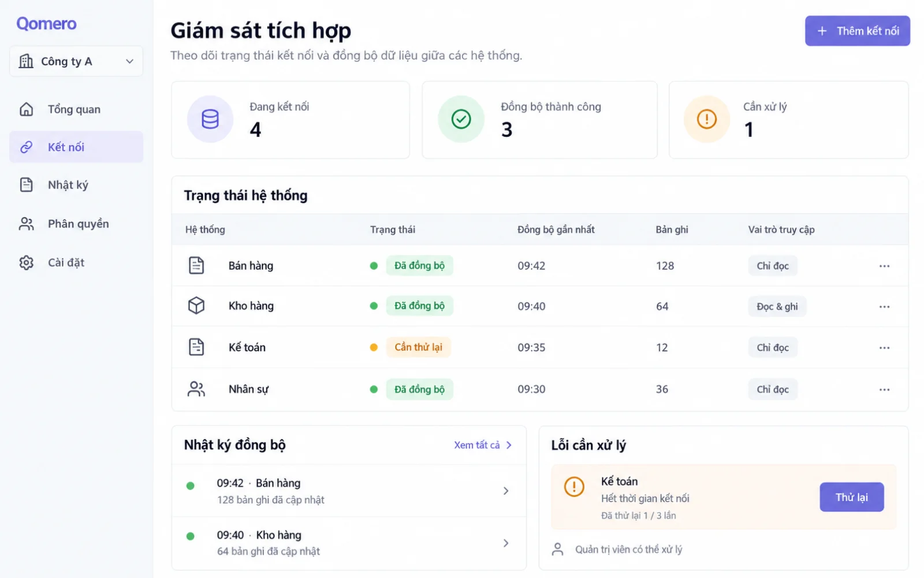Click the Kho hàng row box icon
The height and width of the screenshot is (578, 924).
(196, 306)
